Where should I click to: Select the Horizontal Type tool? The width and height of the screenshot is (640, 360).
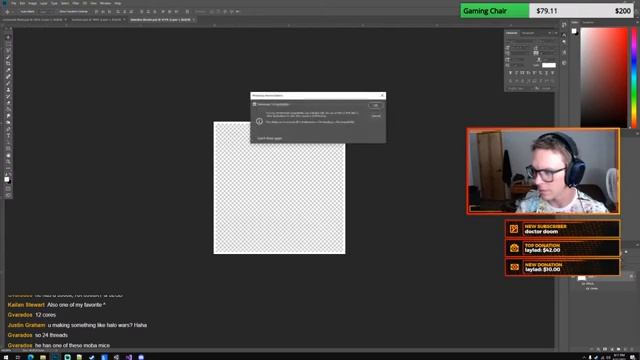(x=8, y=136)
